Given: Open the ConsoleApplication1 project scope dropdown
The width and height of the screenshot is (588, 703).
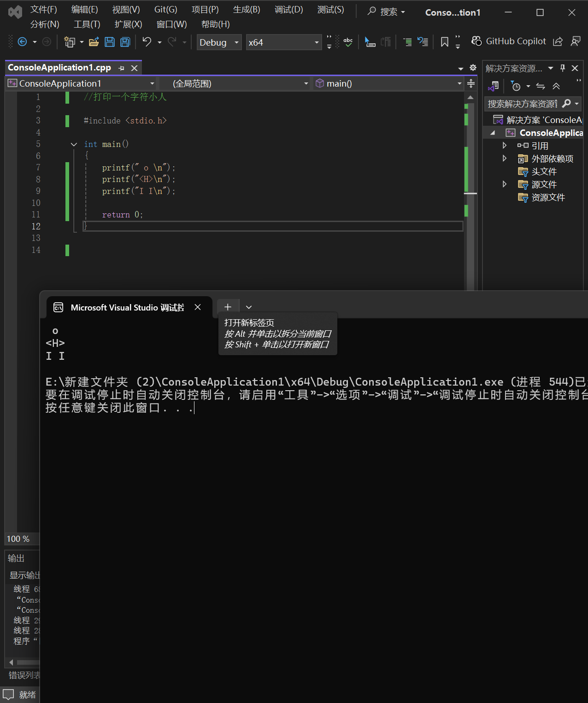Looking at the screenshot, I should [x=82, y=83].
